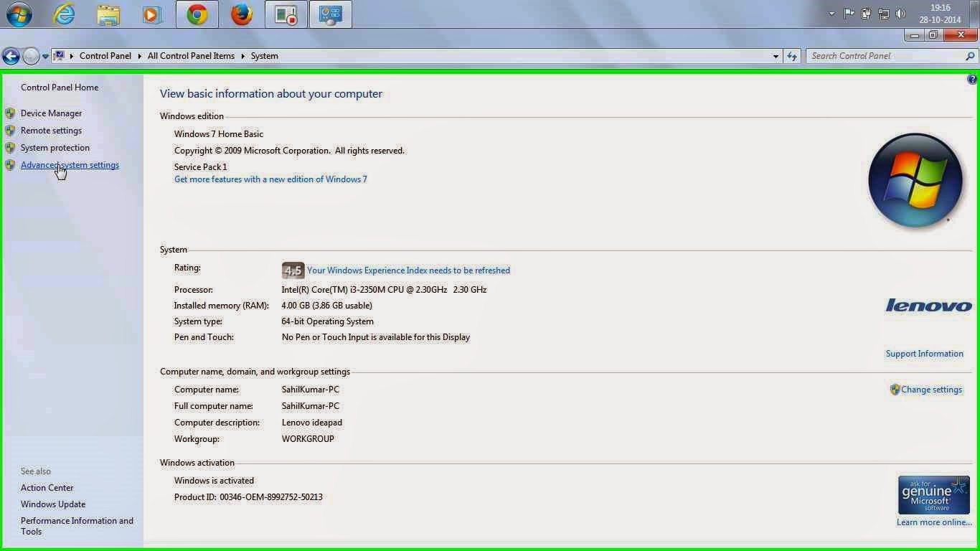Open Advanced system settings
Screen dimensions: 980x551
tap(70, 164)
